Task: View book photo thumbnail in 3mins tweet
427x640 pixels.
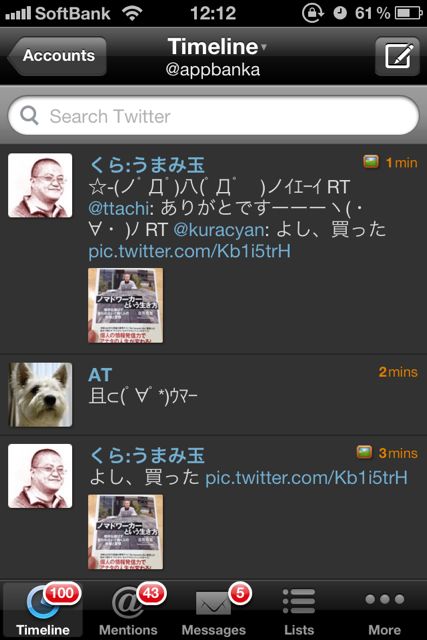Action: pos(125,532)
